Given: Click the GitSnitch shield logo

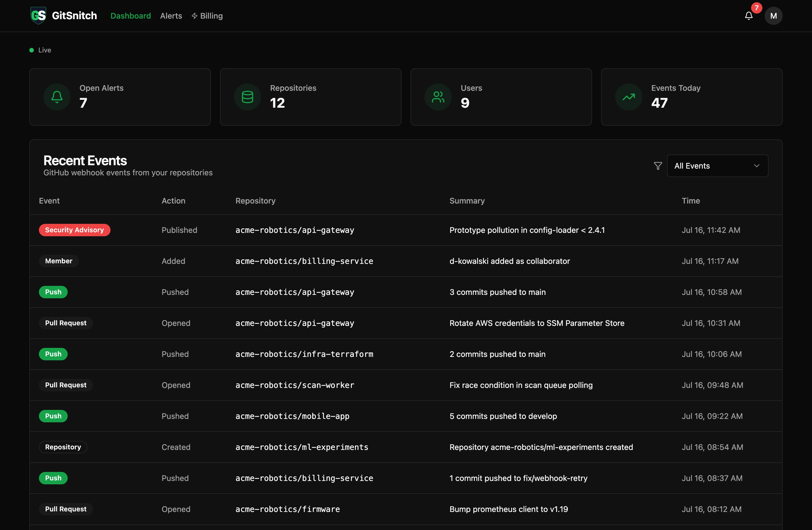Looking at the screenshot, I should [x=38, y=16].
